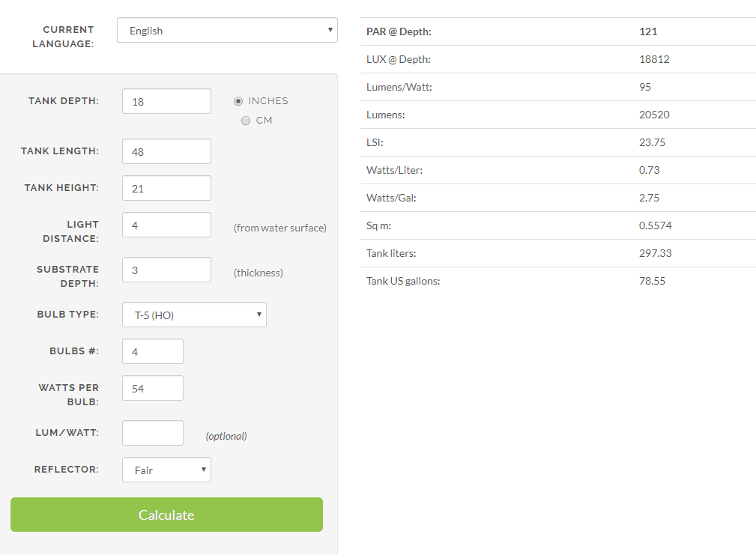Focus the Tank Length field
The height and width of the screenshot is (555, 756).
(x=166, y=151)
